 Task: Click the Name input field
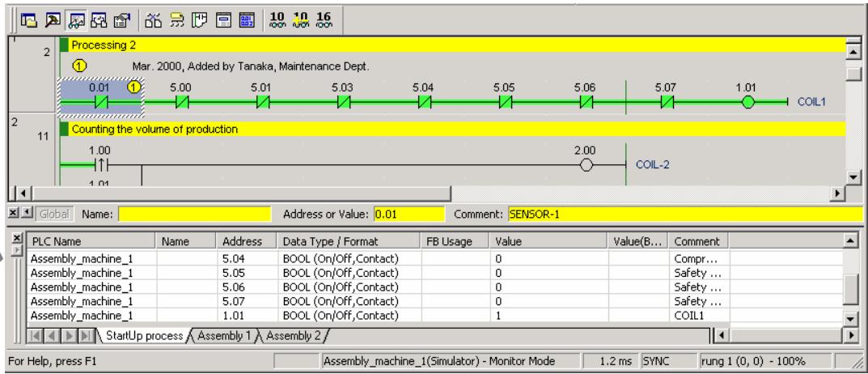pos(195,214)
